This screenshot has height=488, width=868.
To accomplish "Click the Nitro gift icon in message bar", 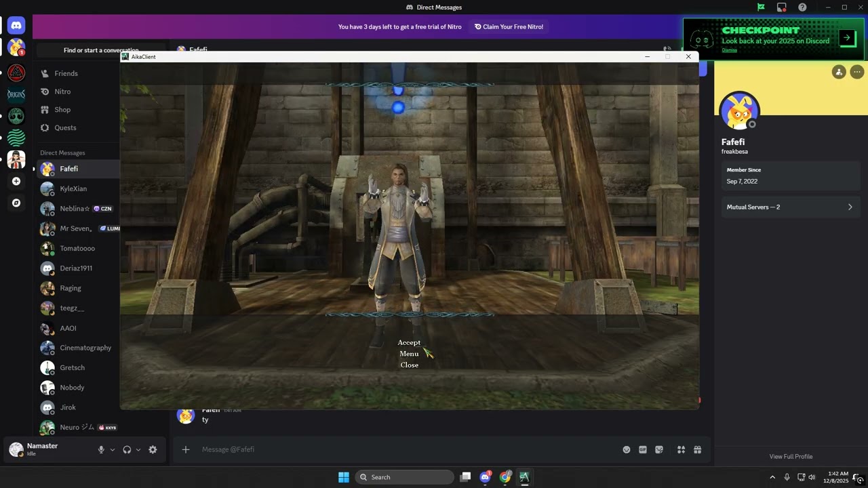I will point(697,449).
